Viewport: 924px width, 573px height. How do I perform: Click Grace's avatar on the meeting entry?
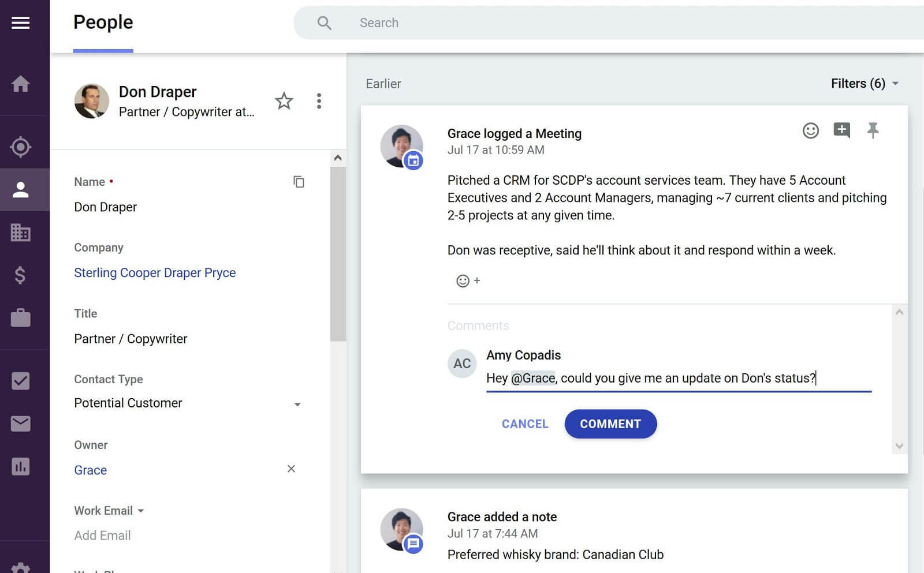[x=402, y=147]
